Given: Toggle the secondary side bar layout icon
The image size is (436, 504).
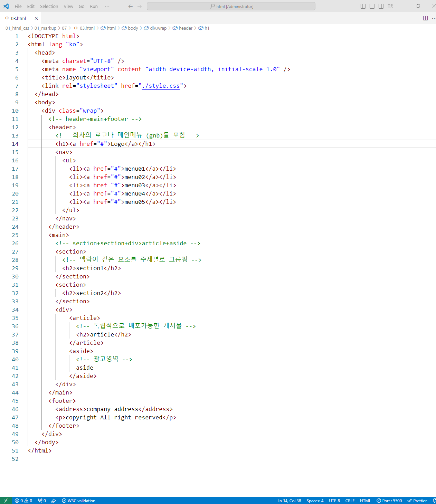Looking at the screenshot, I should pos(381,6).
